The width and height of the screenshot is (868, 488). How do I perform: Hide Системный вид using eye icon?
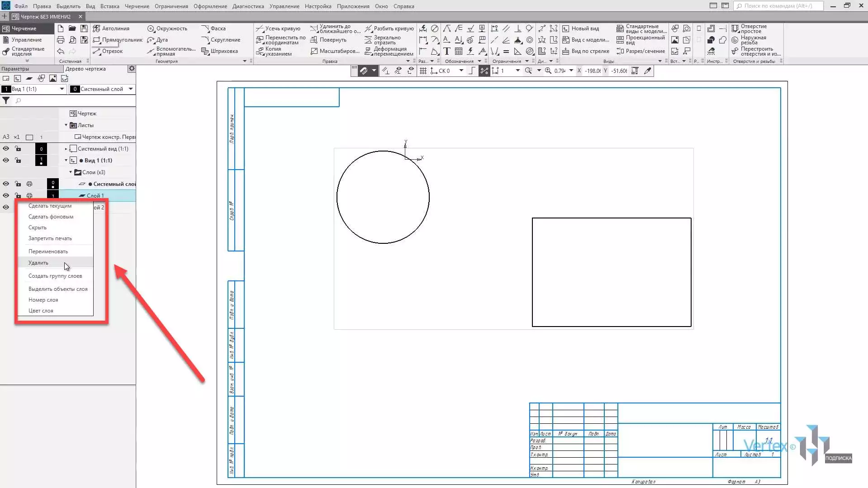tap(6, 149)
